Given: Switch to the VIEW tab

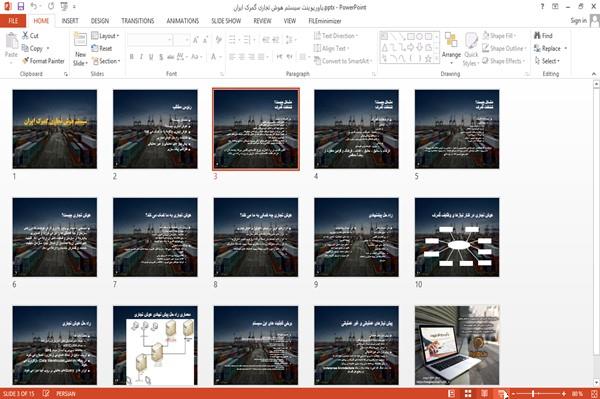Looking at the screenshot, I should tap(290, 21).
